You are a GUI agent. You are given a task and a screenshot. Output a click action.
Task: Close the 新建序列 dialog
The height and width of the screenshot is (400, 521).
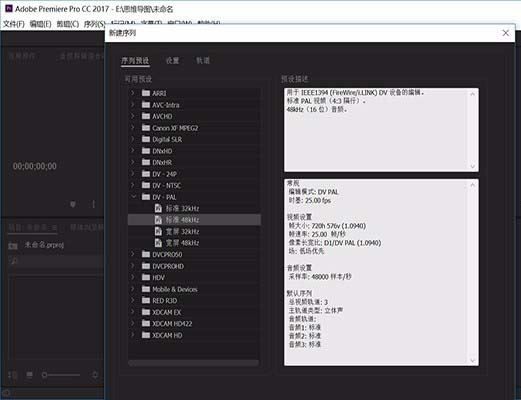[x=506, y=33]
